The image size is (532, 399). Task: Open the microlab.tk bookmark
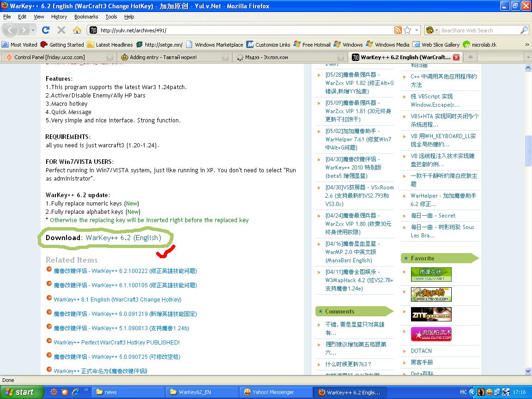[480, 44]
